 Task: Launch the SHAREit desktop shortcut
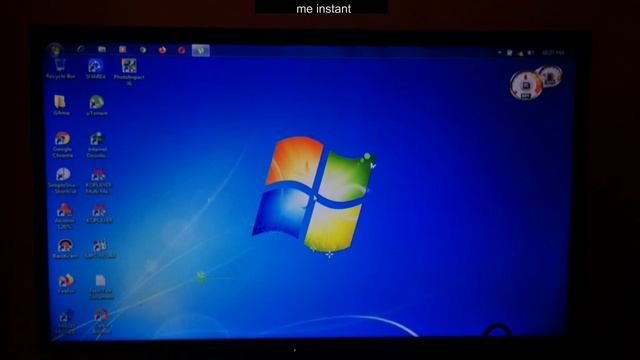[x=96, y=69]
